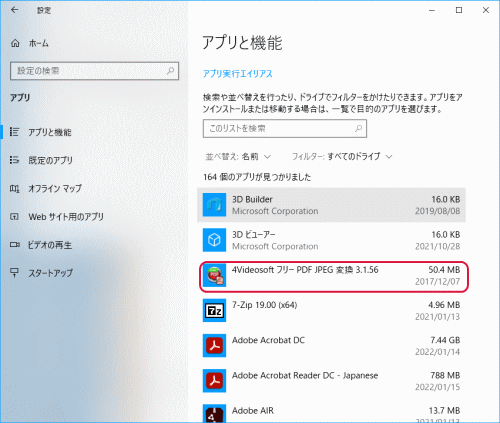
Task: Go back with the arrow icon
Action: click(14, 10)
